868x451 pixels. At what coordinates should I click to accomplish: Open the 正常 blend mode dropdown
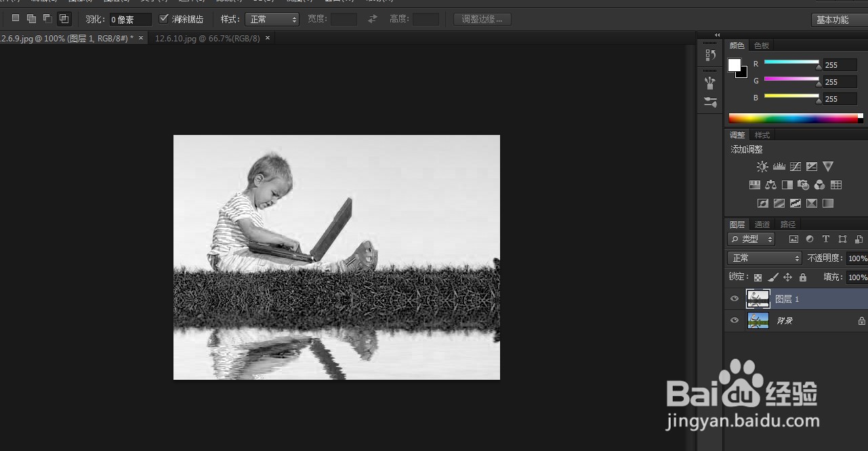(x=764, y=258)
